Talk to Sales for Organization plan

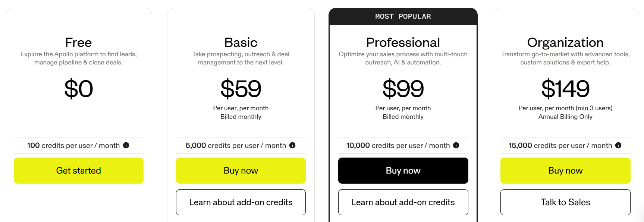(x=565, y=202)
